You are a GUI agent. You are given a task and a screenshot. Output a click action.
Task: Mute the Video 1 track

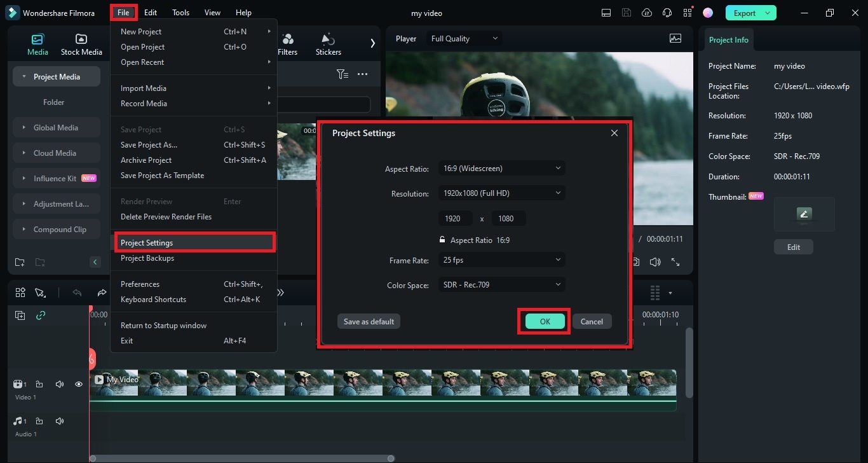click(59, 384)
